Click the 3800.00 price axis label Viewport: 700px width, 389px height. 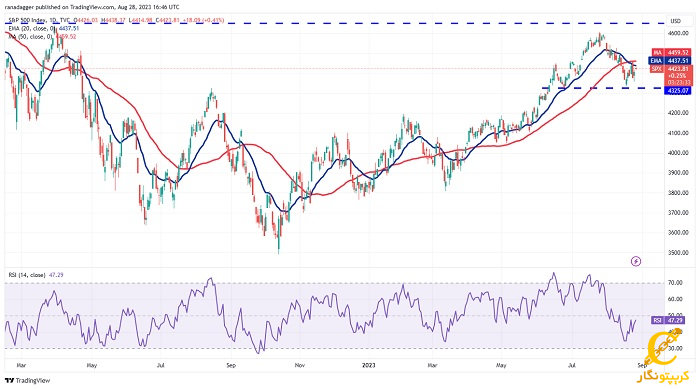[677, 193]
